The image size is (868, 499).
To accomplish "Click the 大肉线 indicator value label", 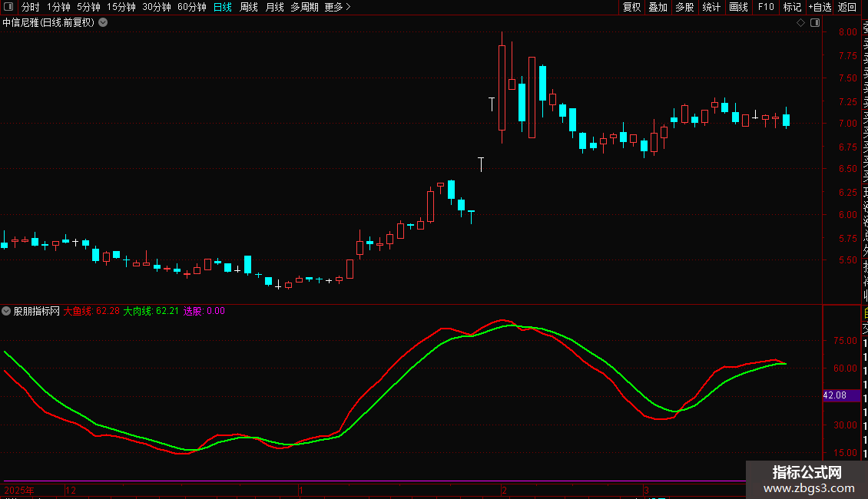I will (151, 311).
